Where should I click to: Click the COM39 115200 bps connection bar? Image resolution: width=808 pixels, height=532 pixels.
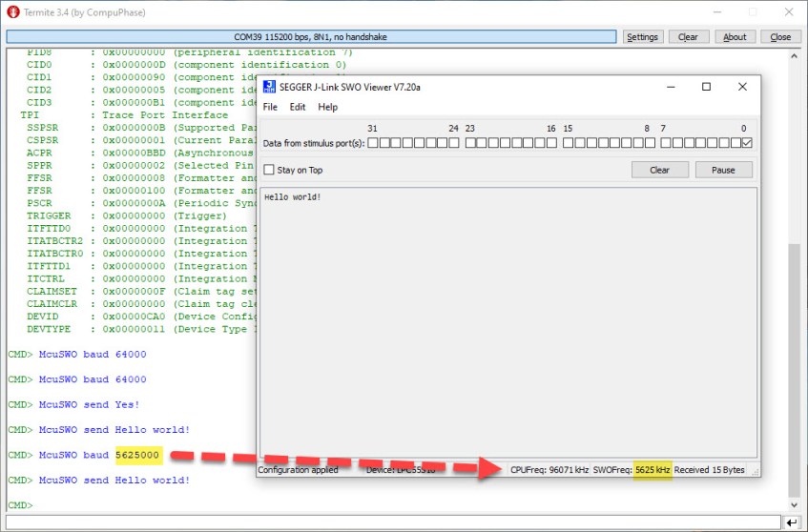click(311, 37)
